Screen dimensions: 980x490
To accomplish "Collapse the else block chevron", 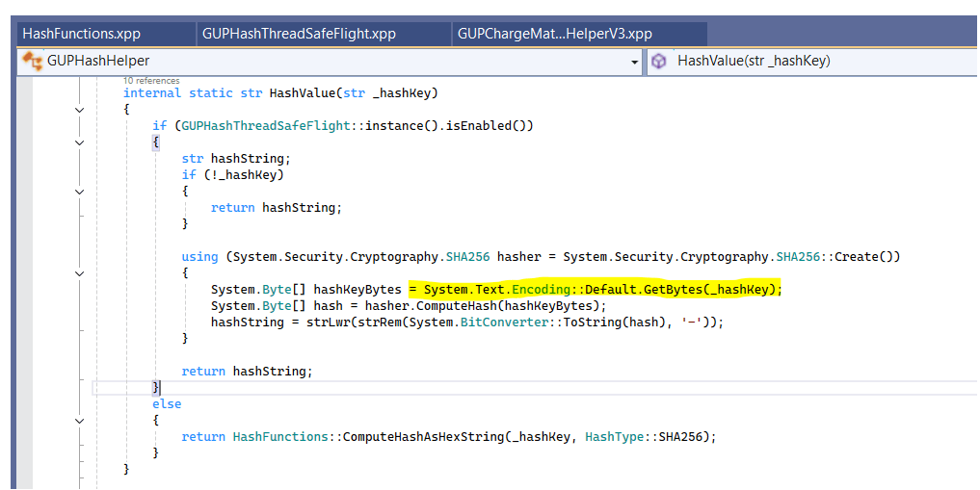I will [80, 421].
